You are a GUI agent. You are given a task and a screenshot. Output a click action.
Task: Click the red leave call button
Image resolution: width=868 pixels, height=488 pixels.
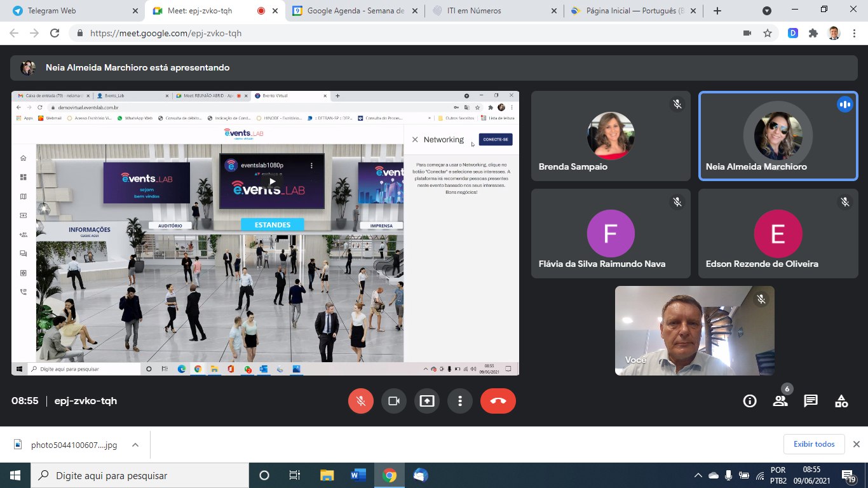[498, 401]
